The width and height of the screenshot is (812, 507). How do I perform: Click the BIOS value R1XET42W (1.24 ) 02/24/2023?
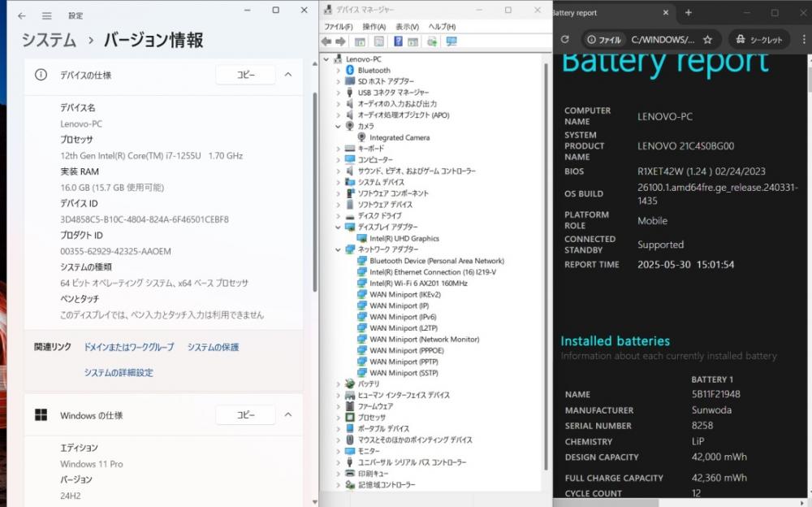[702, 171]
